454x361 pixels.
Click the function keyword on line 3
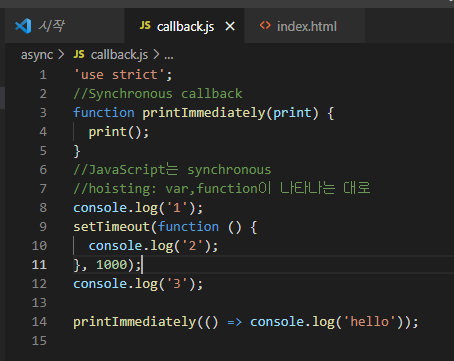point(104,113)
